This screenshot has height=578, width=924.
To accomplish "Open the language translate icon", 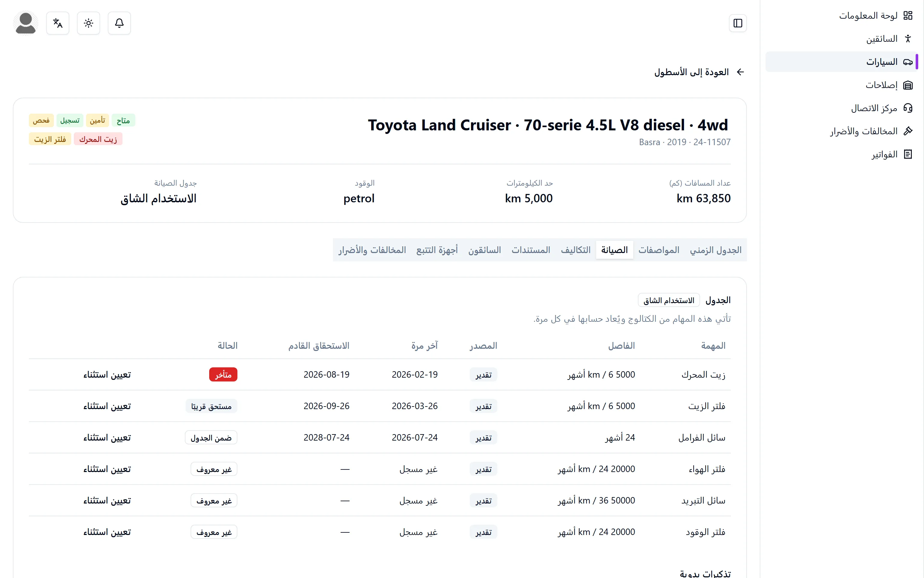I will [58, 23].
